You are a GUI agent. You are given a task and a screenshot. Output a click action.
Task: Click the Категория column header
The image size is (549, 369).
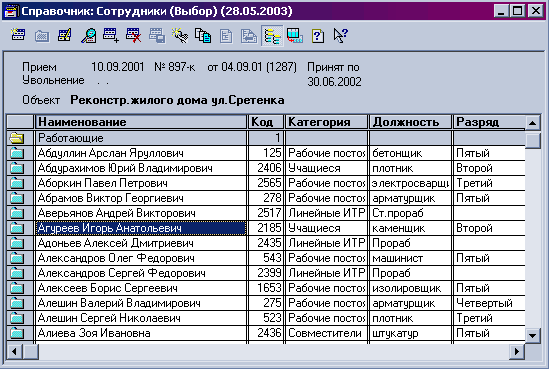click(326, 122)
